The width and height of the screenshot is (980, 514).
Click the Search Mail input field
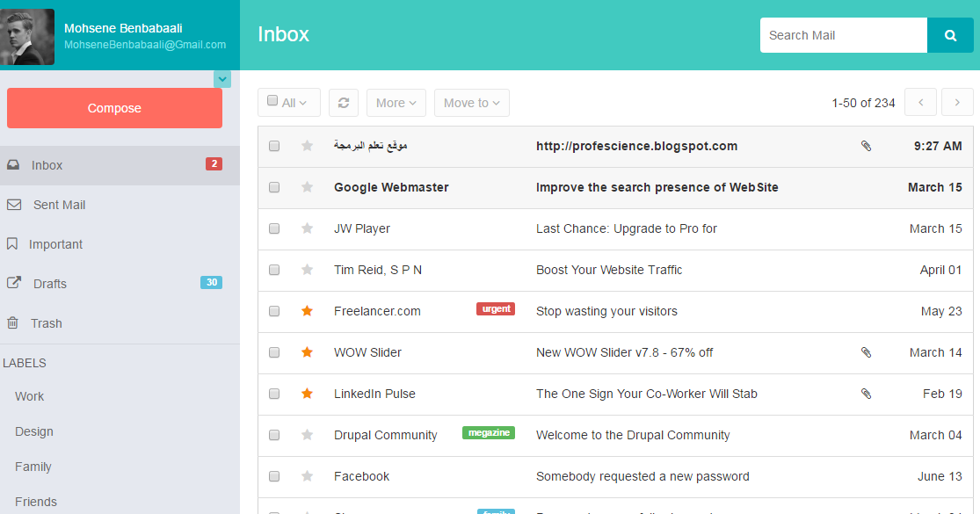point(843,36)
